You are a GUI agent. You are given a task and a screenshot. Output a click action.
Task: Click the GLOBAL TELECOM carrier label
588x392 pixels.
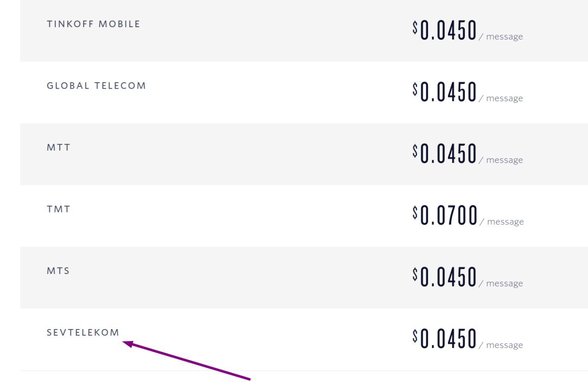point(96,86)
